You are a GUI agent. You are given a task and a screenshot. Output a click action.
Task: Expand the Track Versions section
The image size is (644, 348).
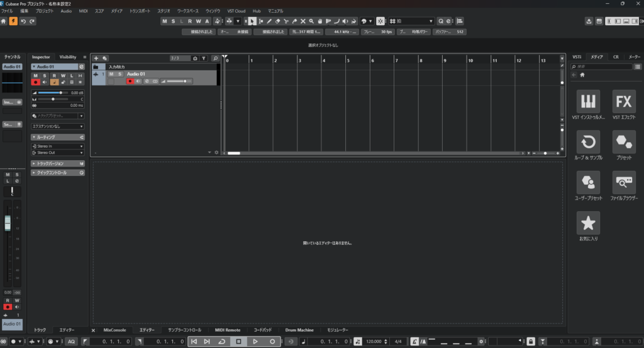57,163
